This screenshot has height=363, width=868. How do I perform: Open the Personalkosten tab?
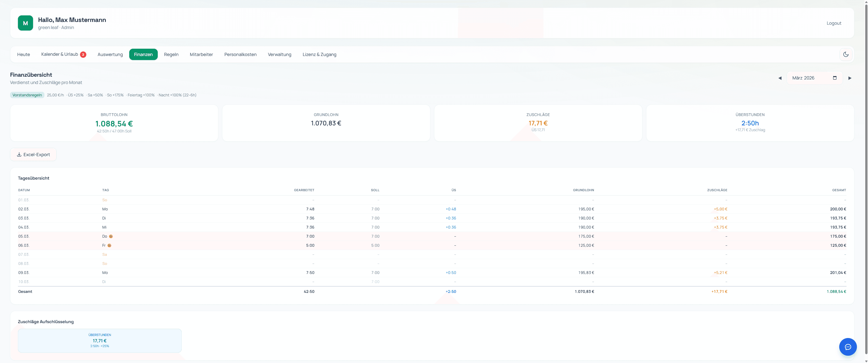(x=240, y=54)
